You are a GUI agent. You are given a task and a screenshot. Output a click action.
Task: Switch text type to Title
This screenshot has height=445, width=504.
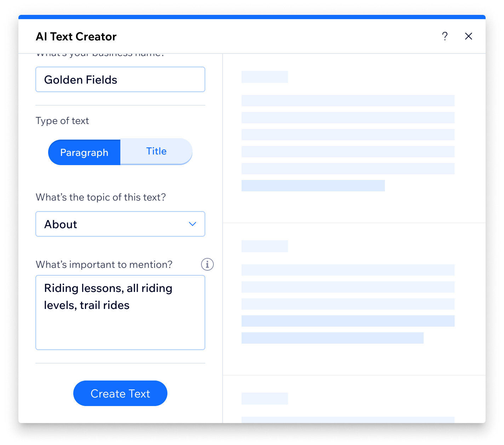click(156, 151)
